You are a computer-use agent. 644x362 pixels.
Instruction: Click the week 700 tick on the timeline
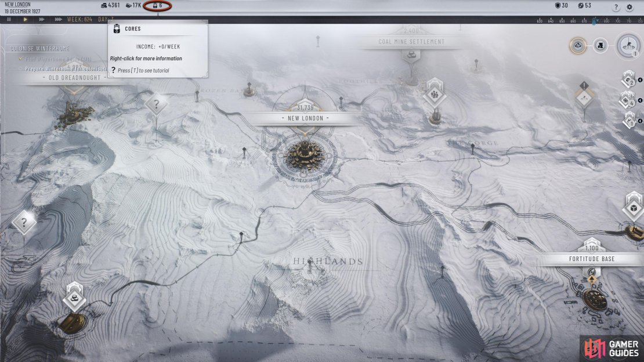[618, 20]
